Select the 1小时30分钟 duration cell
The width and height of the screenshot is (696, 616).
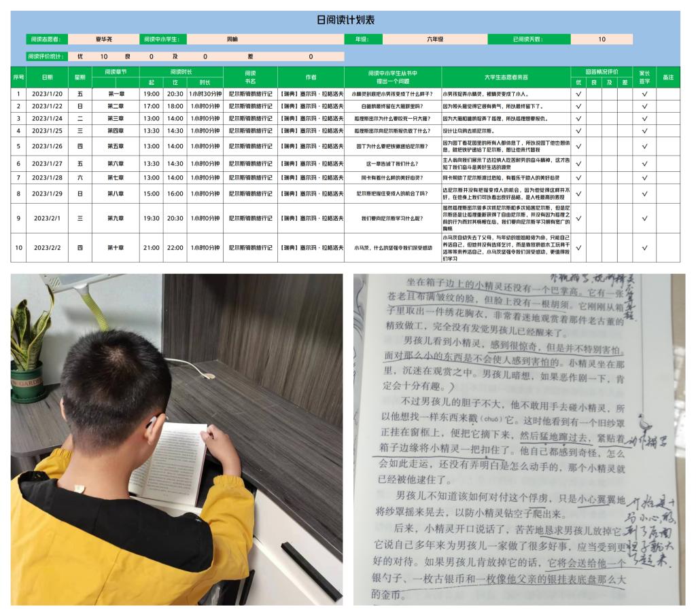(x=205, y=94)
